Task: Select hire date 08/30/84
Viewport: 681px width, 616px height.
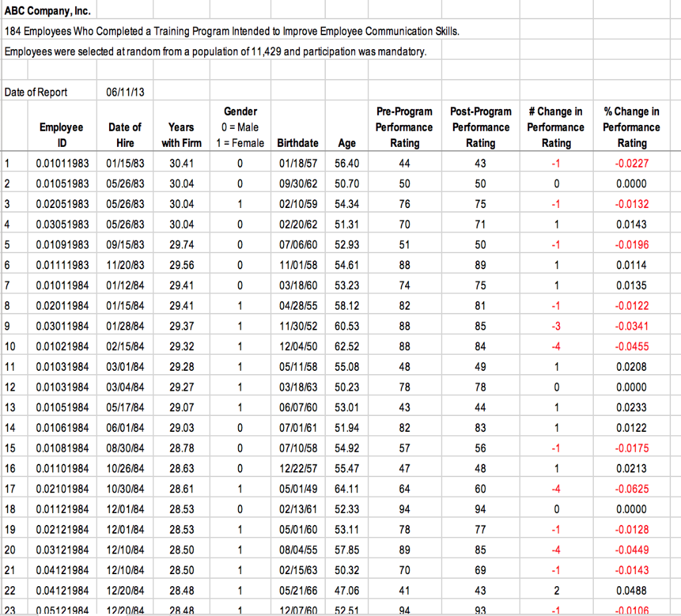Action: coord(125,449)
